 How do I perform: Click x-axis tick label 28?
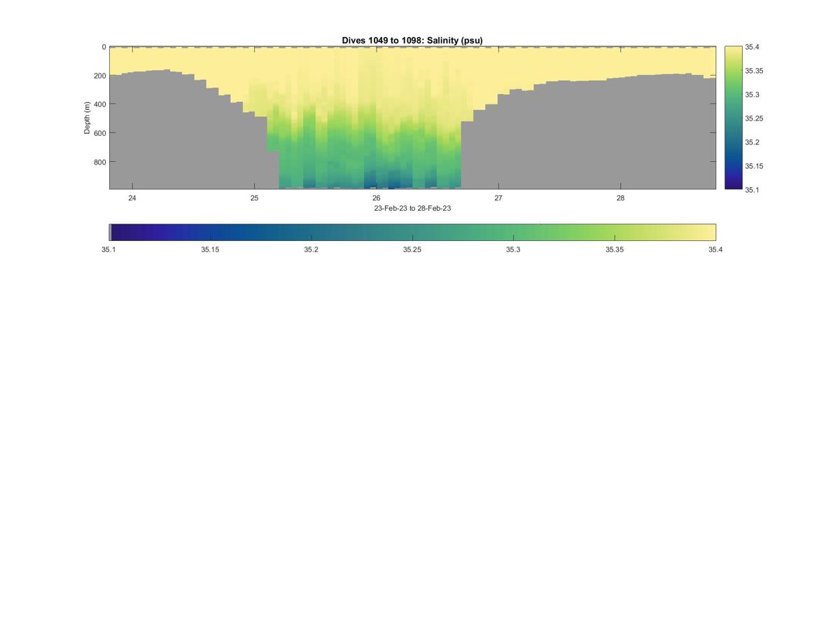point(621,198)
